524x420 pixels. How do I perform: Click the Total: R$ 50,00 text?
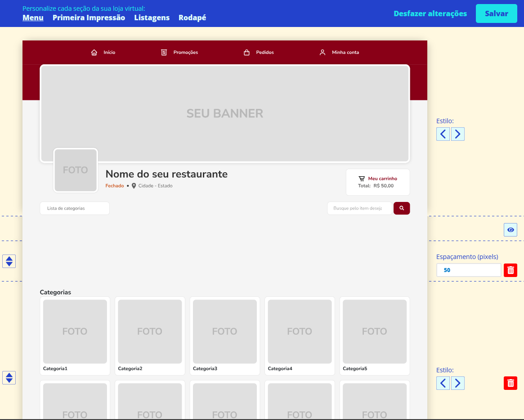coord(376,186)
